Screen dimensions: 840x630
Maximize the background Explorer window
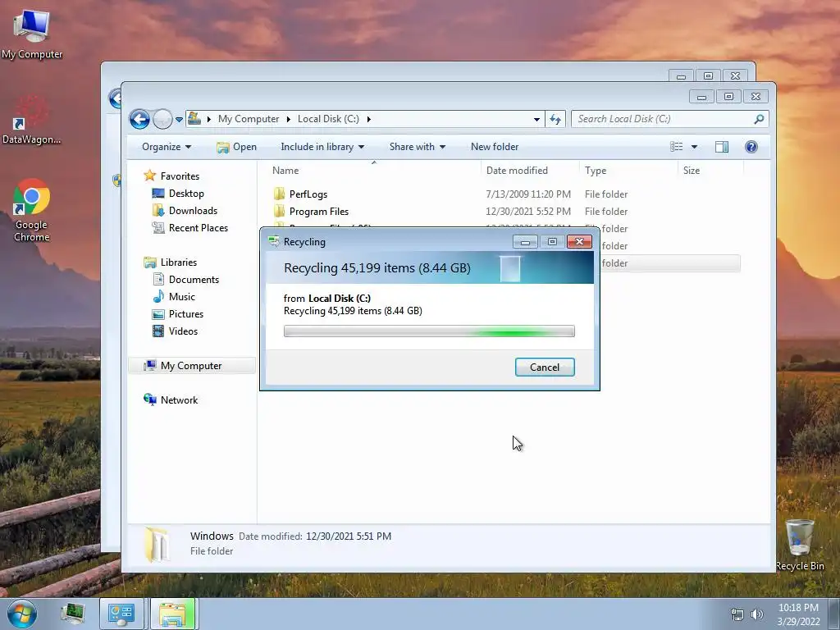(x=708, y=76)
